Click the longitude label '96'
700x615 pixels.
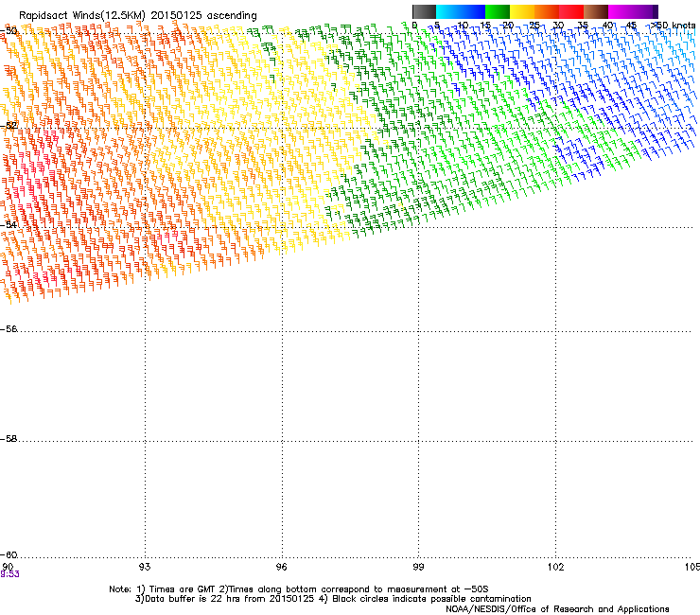(281, 567)
